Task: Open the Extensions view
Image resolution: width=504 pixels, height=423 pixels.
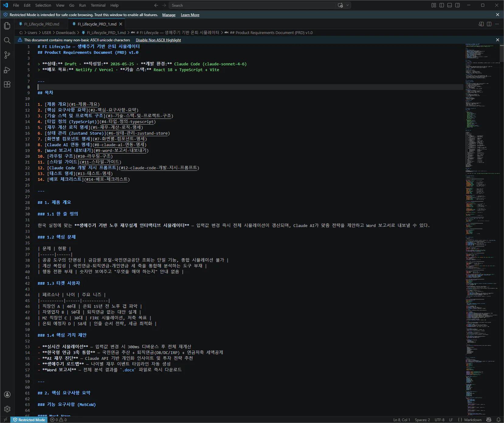Action: pyautogui.click(x=7, y=84)
